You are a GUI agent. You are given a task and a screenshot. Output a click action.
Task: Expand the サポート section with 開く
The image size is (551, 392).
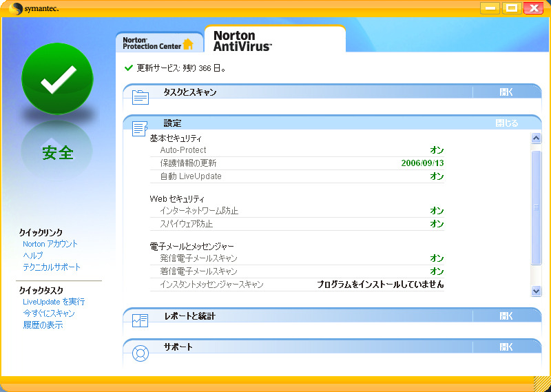coord(506,347)
